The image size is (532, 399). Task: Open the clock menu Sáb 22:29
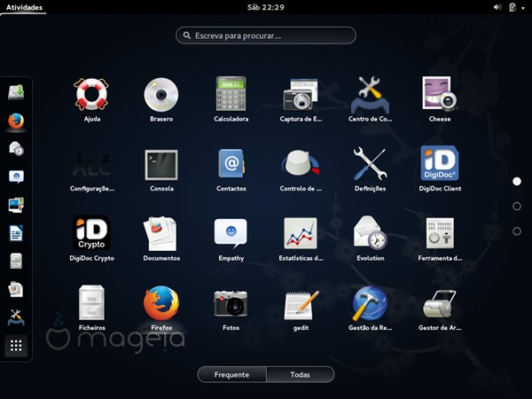tap(266, 7)
